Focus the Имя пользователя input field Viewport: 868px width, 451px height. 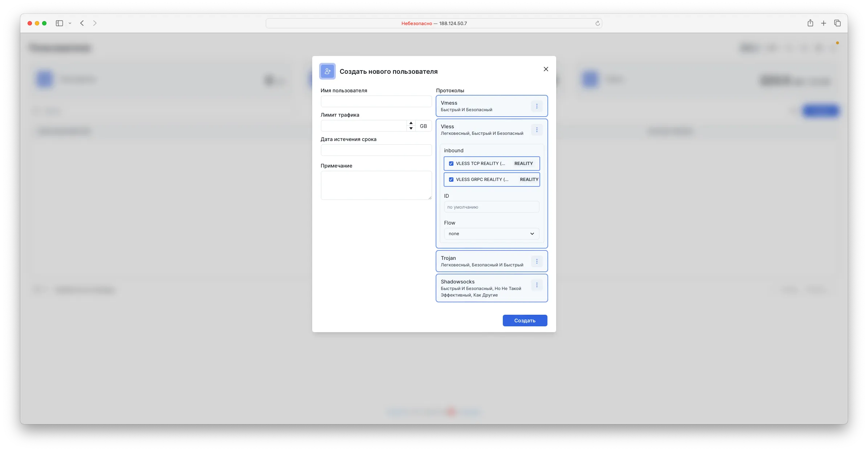pyautogui.click(x=376, y=101)
